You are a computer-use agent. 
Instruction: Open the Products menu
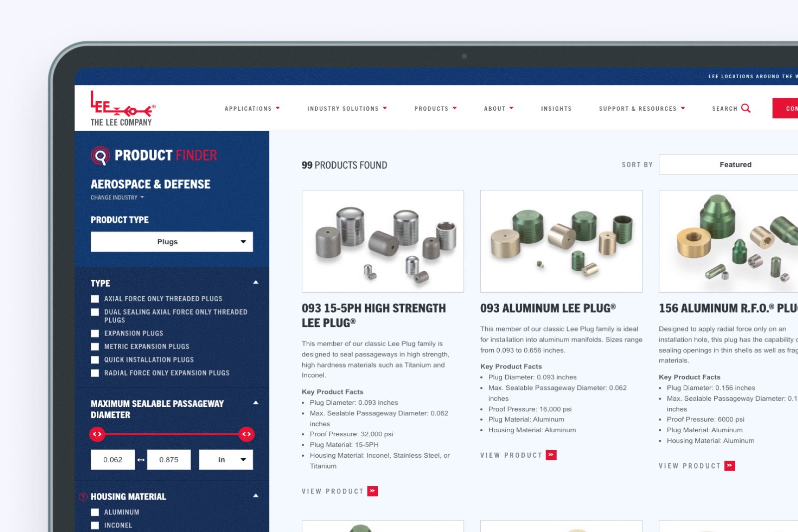(435, 109)
